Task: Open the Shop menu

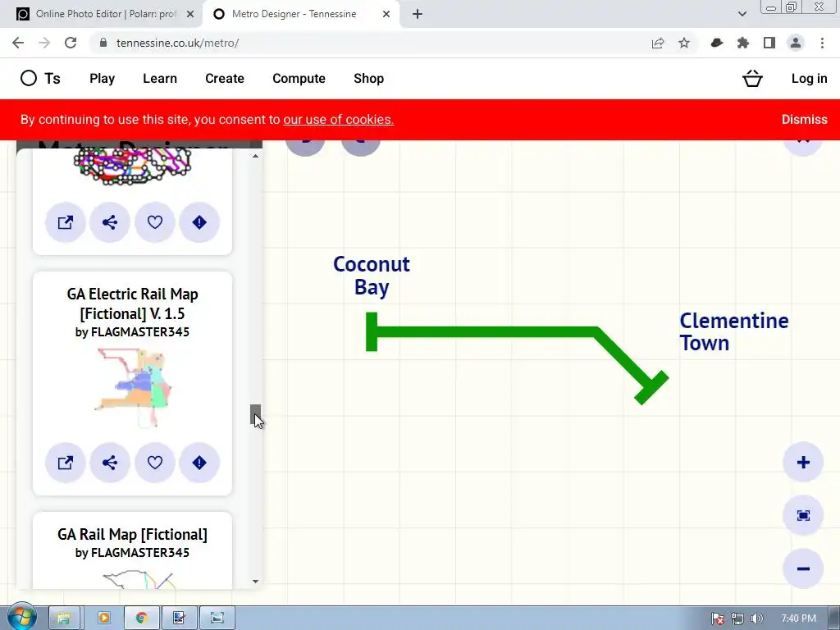Action: [368, 78]
